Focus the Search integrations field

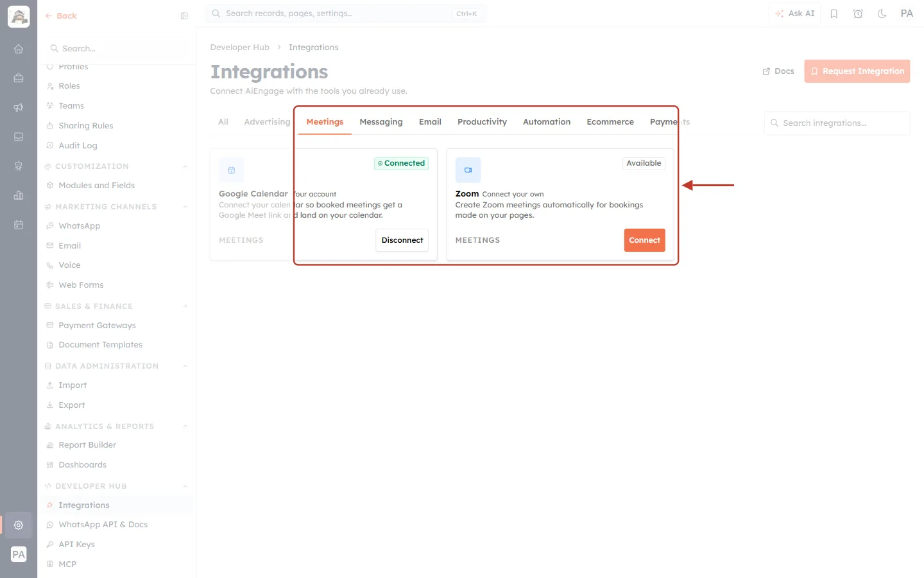837,123
